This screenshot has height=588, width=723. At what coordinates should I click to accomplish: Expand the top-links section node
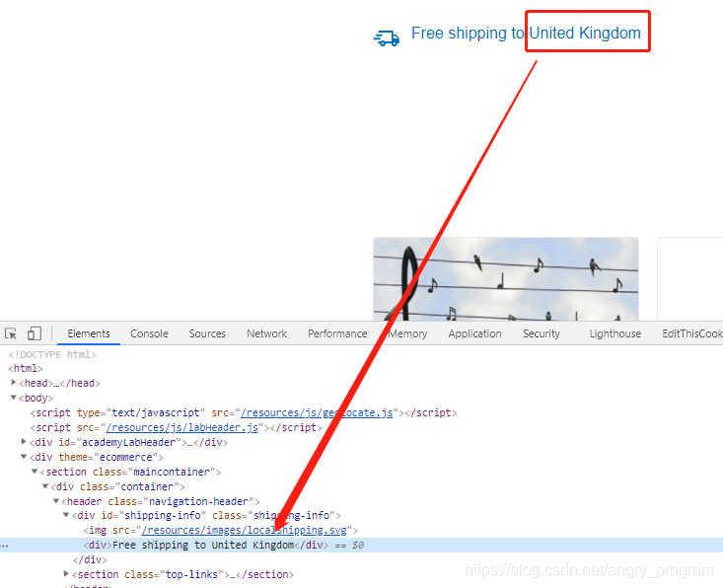[x=66, y=574]
